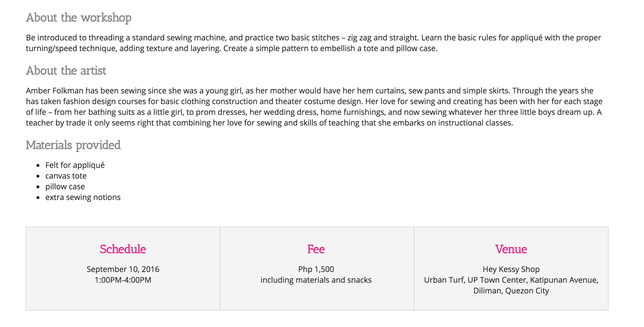The width and height of the screenshot is (644, 327).
Task: Click the 'Hey Kessy Shop' venue name
Action: tap(511, 269)
